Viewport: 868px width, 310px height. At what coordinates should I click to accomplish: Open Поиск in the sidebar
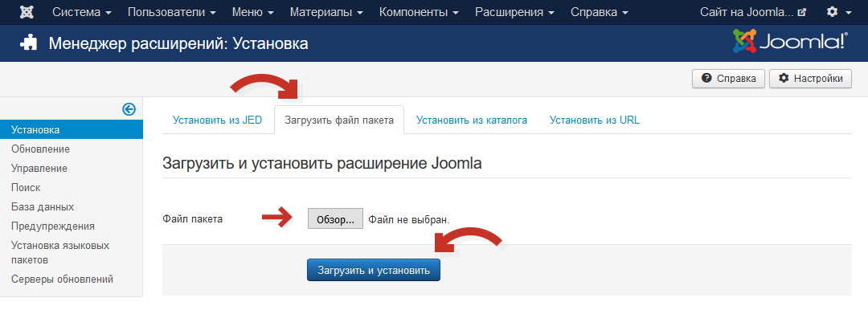point(26,188)
